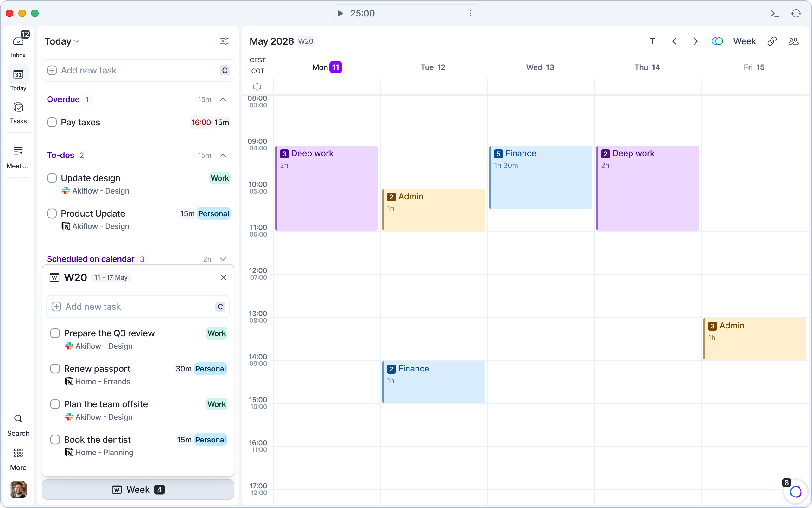Open Search in the sidebar
The height and width of the screenshot is (508, 812).
(x=18, y=425)
